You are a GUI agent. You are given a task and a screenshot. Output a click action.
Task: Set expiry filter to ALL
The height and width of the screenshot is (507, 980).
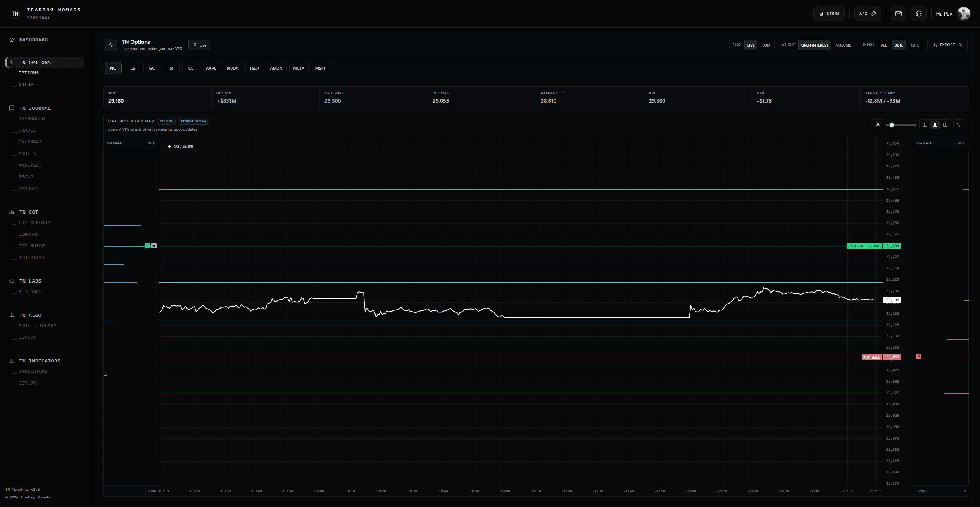pyautogui.click(x=883, y=45)
